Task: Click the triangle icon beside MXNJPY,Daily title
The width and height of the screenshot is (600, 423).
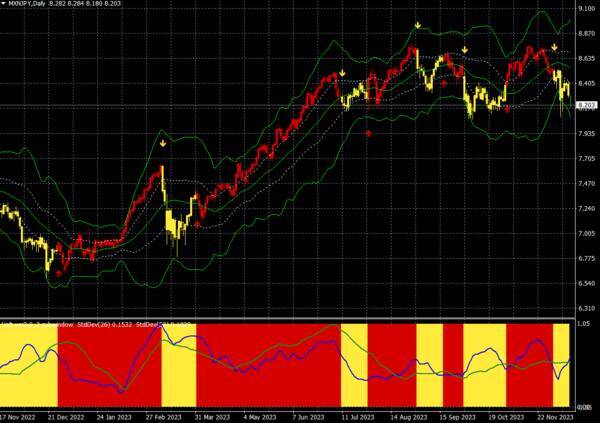Action: 6,4
